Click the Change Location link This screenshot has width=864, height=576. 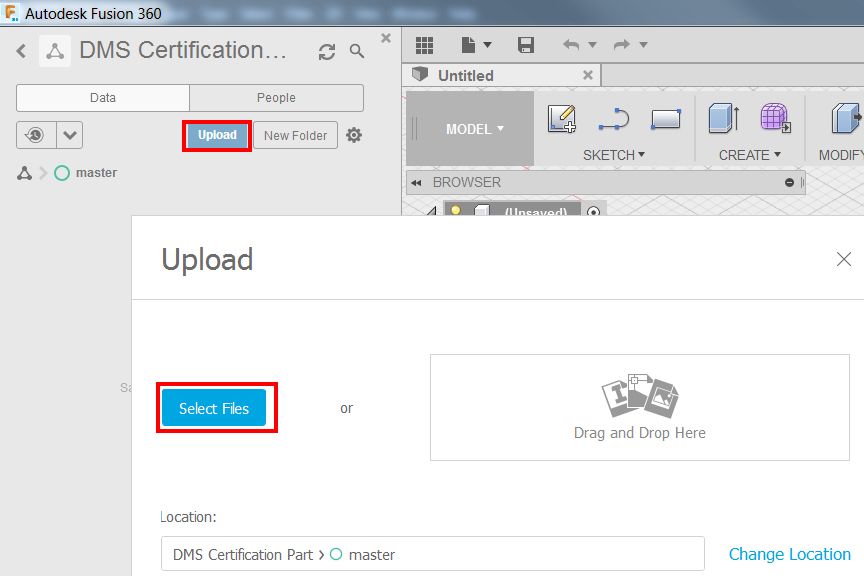(790, 554)
